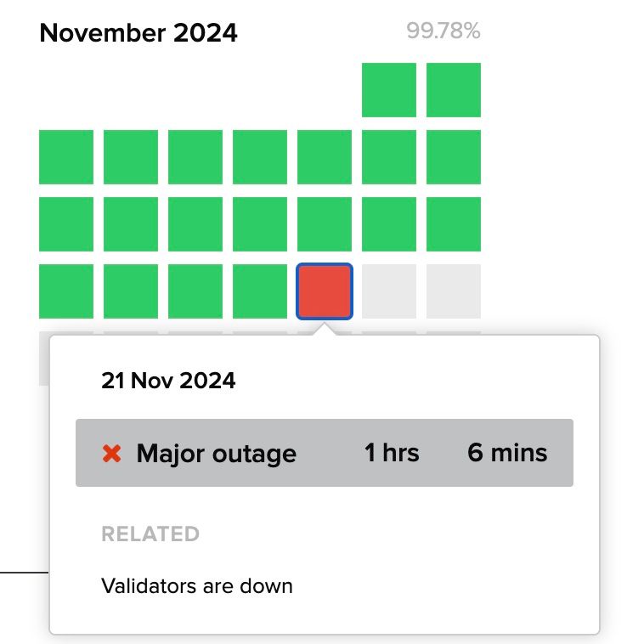This screenshot has width=644, height=644.
Task: Select the Major outage row in the tooltip
Action: click(324, 453)
